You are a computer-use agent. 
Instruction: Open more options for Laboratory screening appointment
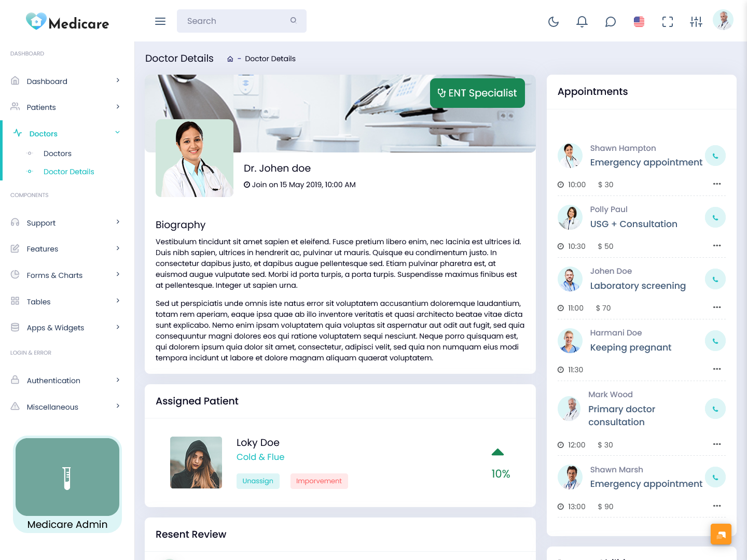pyautogui.click(x=717, y=307)
